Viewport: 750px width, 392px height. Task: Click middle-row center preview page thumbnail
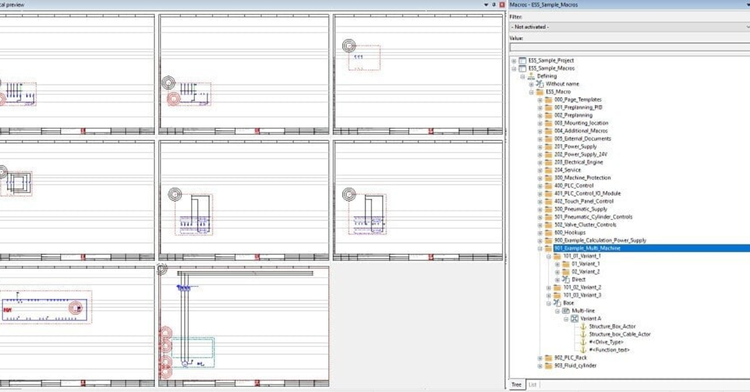(x=244, y=201)
